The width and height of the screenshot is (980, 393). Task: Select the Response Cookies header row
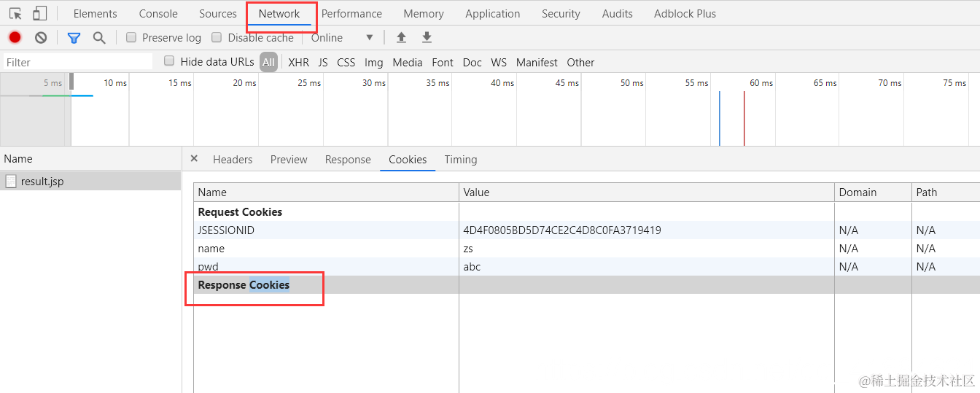click(x=587, y=284)
